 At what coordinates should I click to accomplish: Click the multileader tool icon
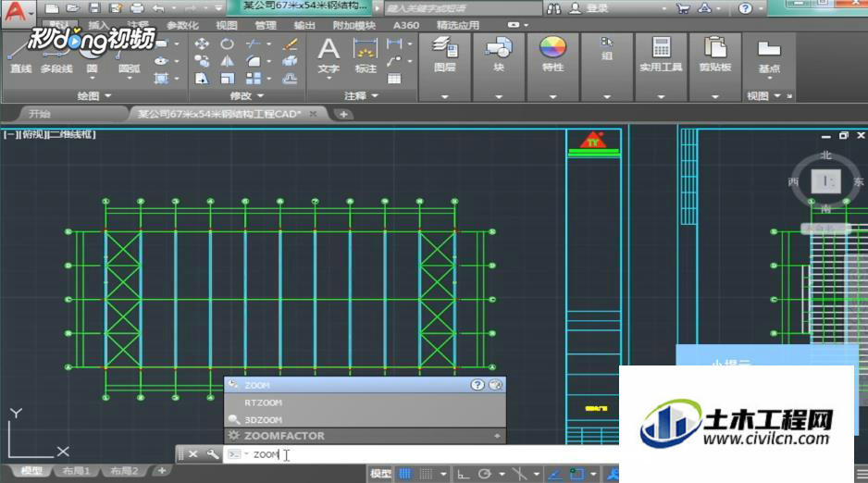[x=394, y=61]
